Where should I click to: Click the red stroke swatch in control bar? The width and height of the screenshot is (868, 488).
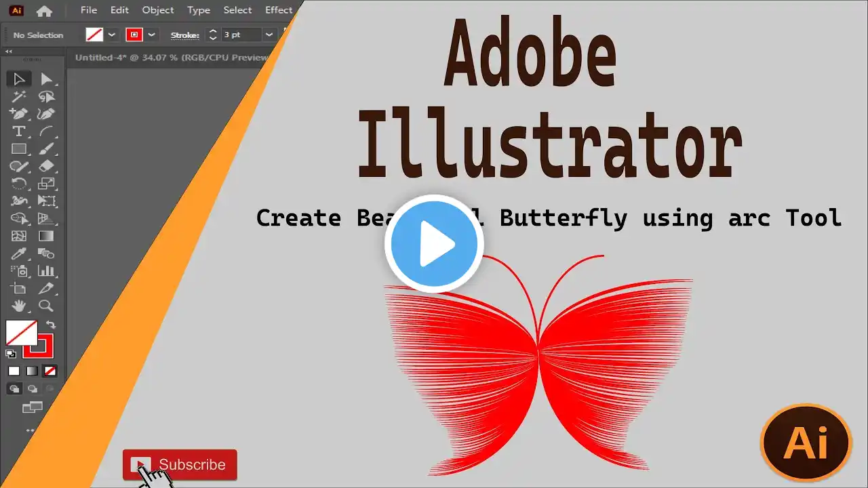point(134,35)
